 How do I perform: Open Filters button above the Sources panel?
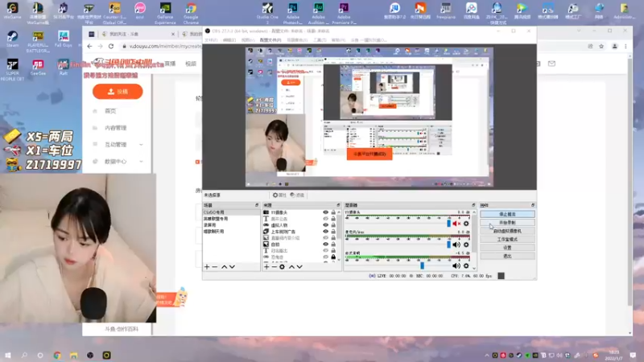[297, 195]
